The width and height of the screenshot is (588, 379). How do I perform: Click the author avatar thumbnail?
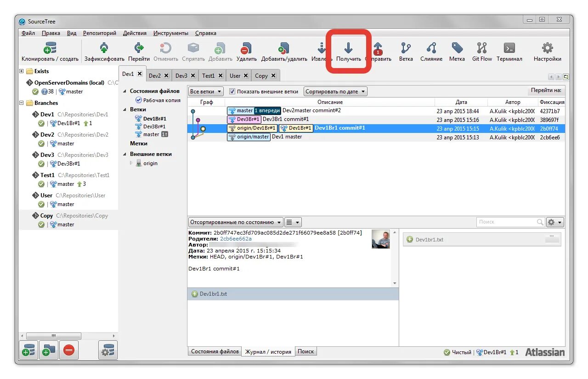381,239
